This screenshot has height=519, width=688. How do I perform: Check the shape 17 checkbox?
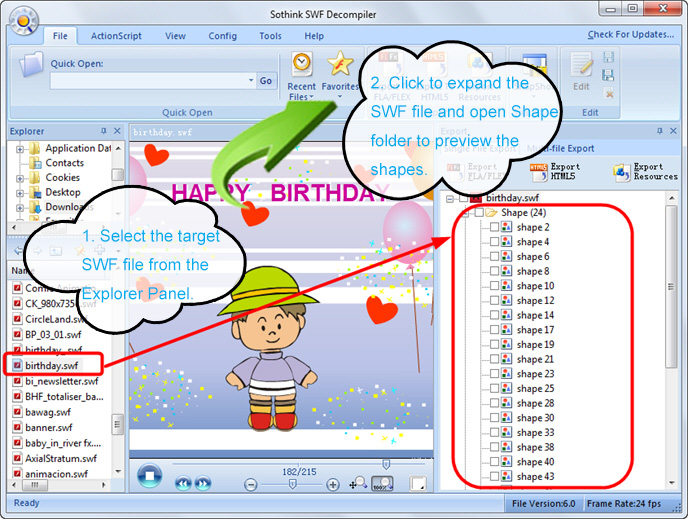494,329
